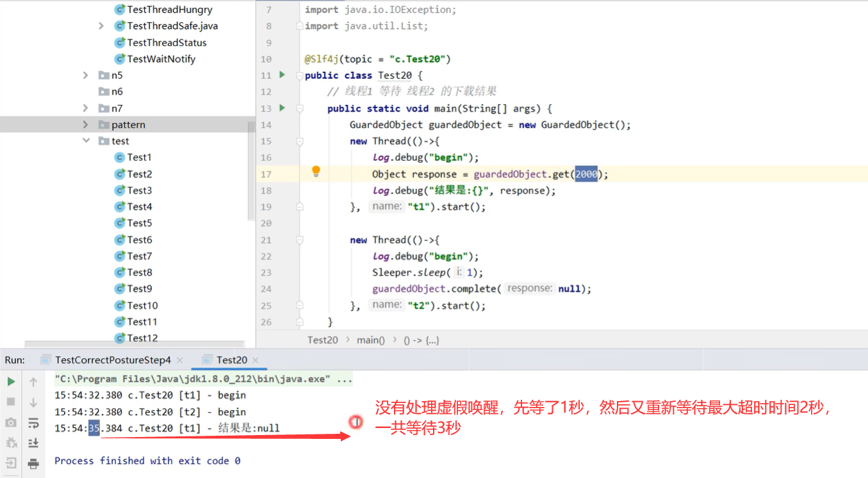Screen dimensions: 868x478
Task: Click run gutter arrow beside main method
Action: (283, 108)
